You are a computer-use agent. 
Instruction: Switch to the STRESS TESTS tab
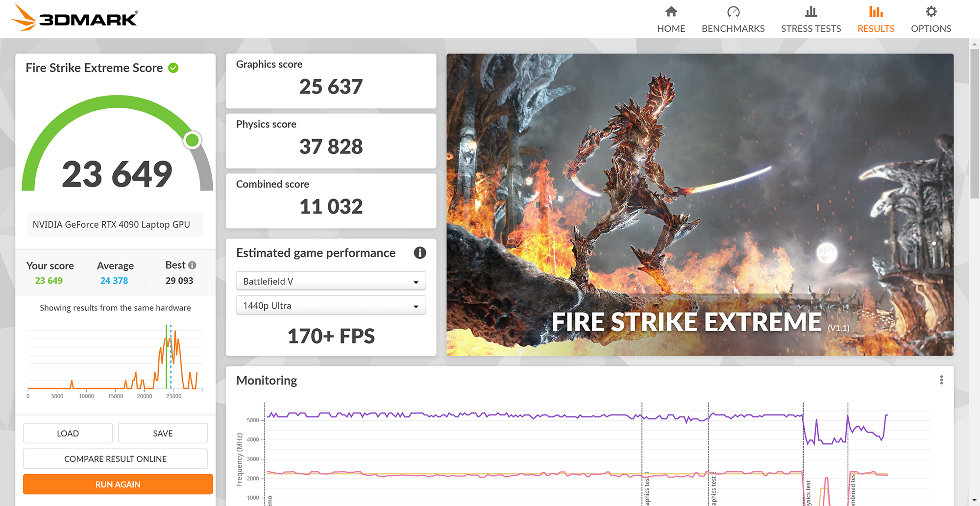[x=810, y=28]
